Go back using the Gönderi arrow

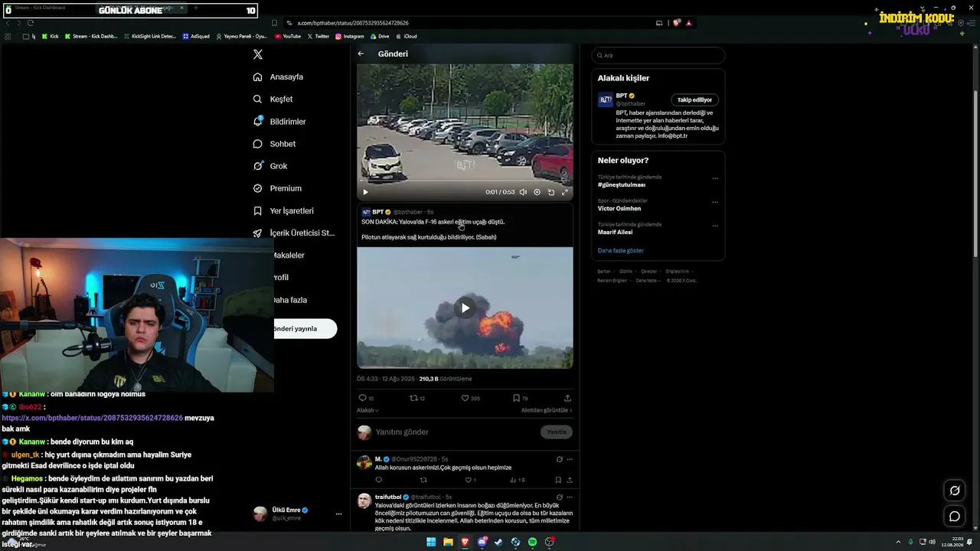pos(361,54)
